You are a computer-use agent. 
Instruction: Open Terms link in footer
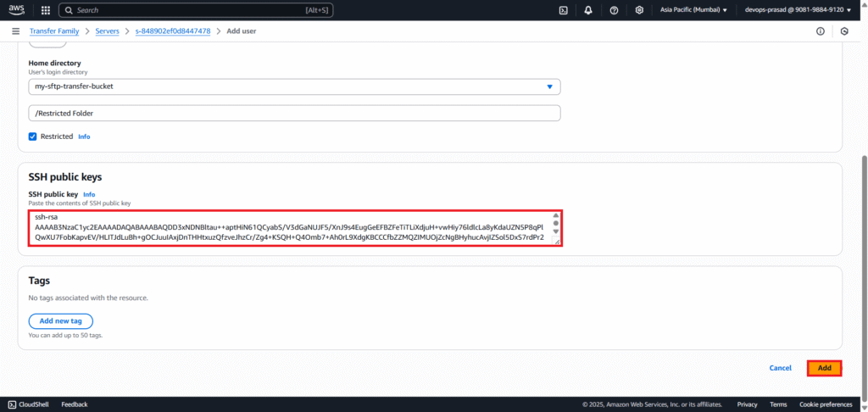(x=778, y=404)
